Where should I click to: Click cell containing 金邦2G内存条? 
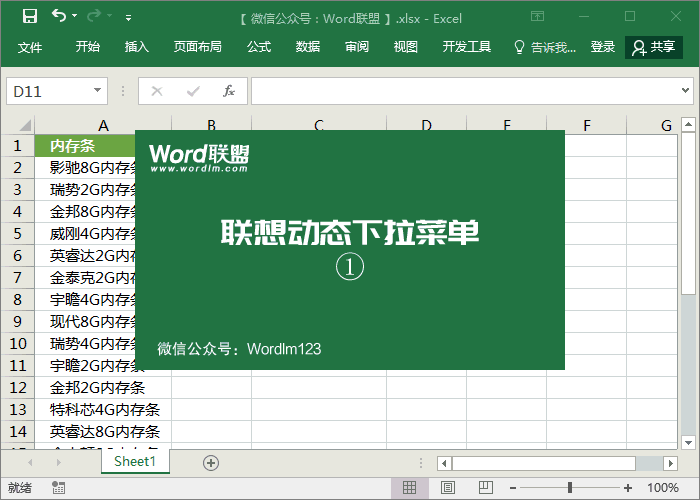tap(103, 388)
